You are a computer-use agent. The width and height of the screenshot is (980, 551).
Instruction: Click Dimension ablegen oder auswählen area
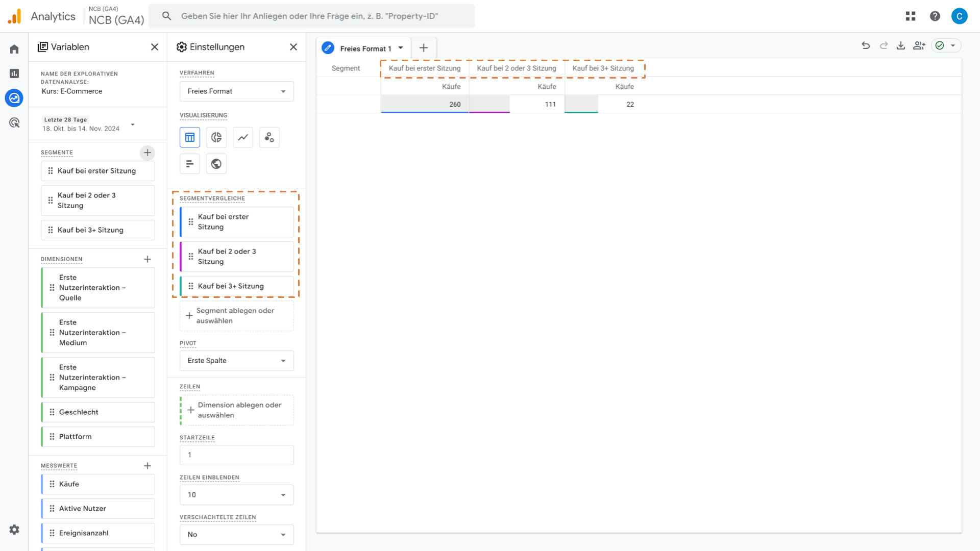(x=237, y=410)
